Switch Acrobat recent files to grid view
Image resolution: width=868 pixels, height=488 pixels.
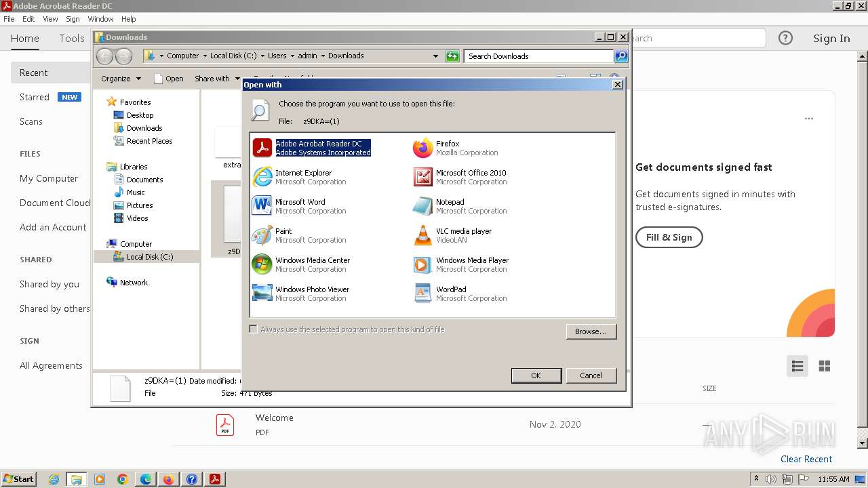coord(825,366)
